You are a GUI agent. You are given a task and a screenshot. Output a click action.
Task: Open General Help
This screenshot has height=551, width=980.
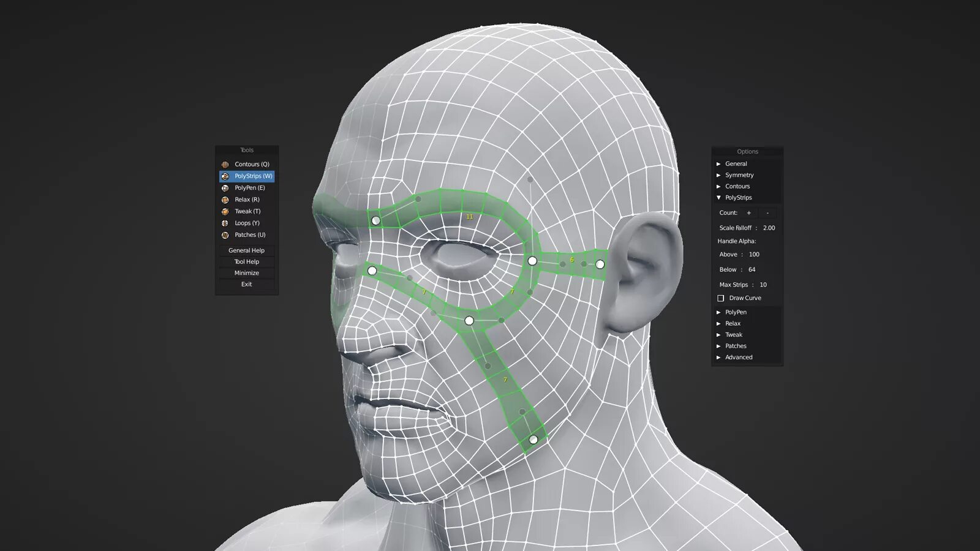pos(246,250)
